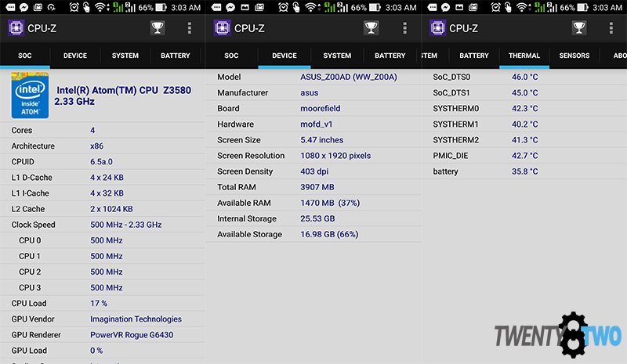Select BATTERY tab in middle panel
Screen dimensions: 627x364
[x=390, y=56]
